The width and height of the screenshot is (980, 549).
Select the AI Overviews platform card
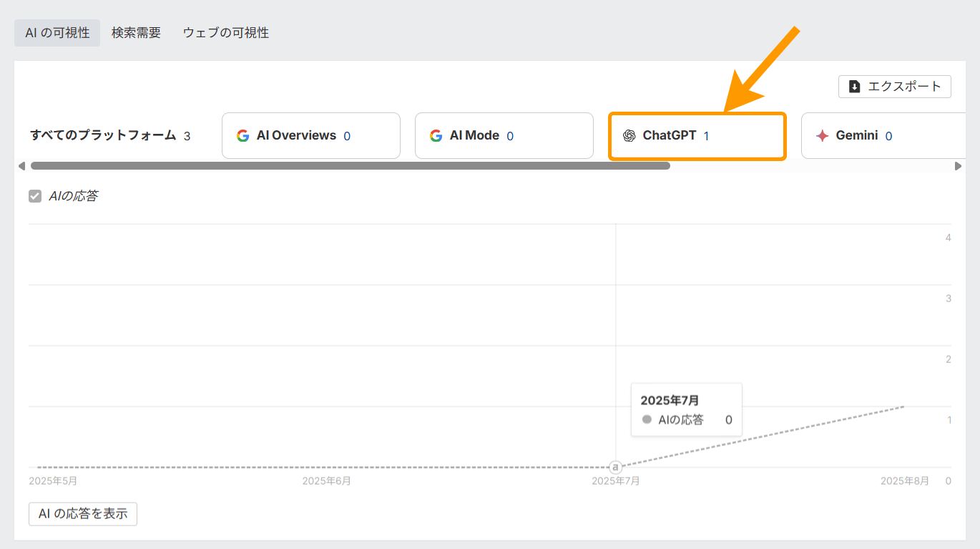[x=310, y=135]
